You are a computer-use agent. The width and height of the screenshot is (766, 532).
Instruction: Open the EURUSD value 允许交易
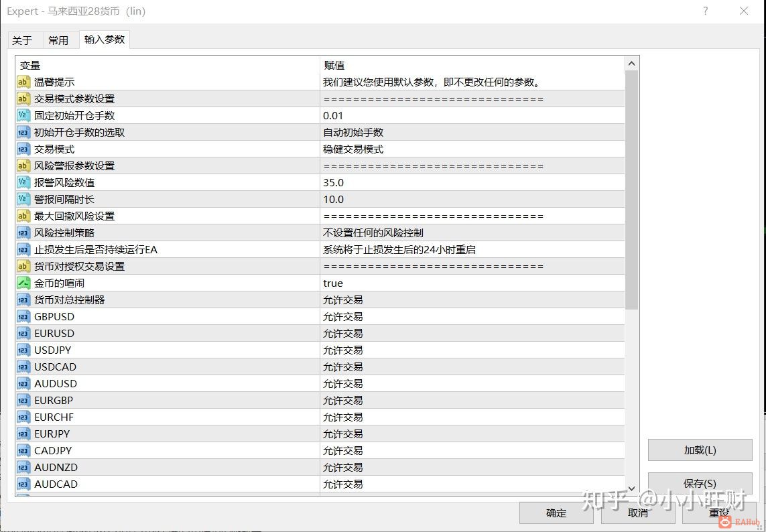343,333
